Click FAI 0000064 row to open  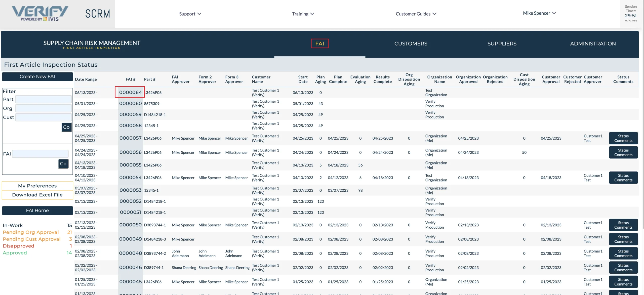(x=130, y=93)
